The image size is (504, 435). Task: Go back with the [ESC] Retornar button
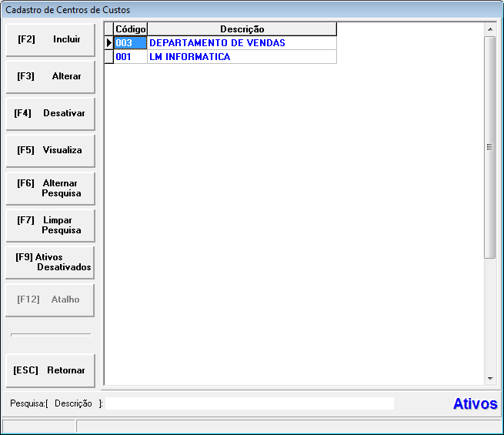tap(50, 371)
